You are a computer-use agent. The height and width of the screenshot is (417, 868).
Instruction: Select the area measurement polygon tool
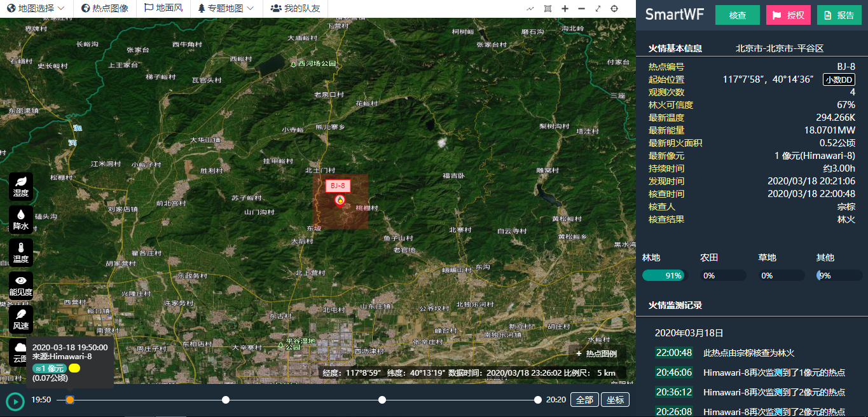548,9
